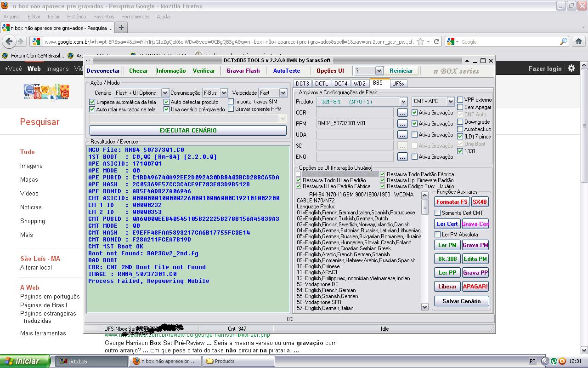This screenshot has height=368, width=588.
Task: Open the UFSx tab
Action: click(398, 83)
